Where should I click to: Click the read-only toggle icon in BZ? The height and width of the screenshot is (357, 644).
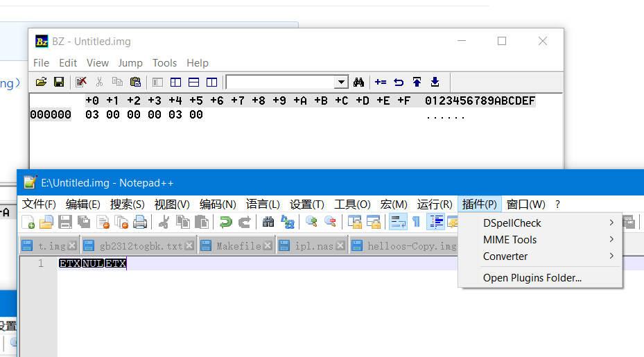pyautogui.click(x=81, y=82)
